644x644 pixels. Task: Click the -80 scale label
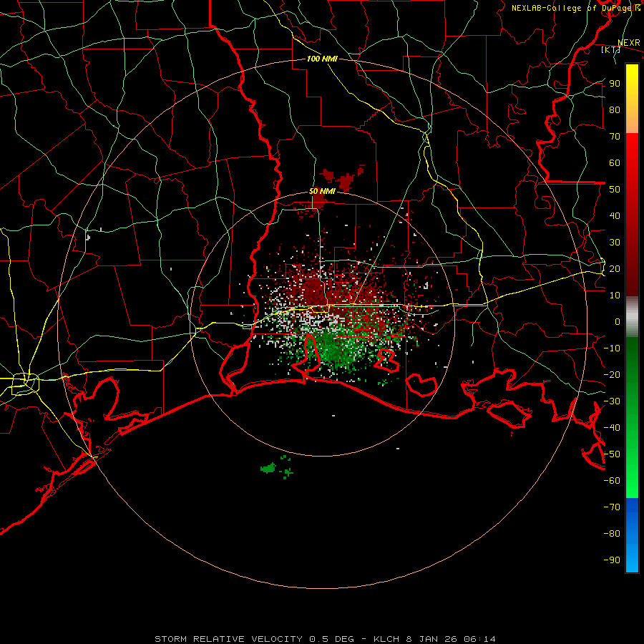point(612,534)
